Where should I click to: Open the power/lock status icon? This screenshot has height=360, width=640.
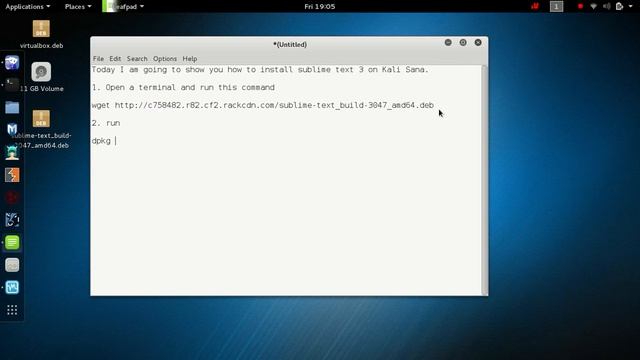point(619,6)
